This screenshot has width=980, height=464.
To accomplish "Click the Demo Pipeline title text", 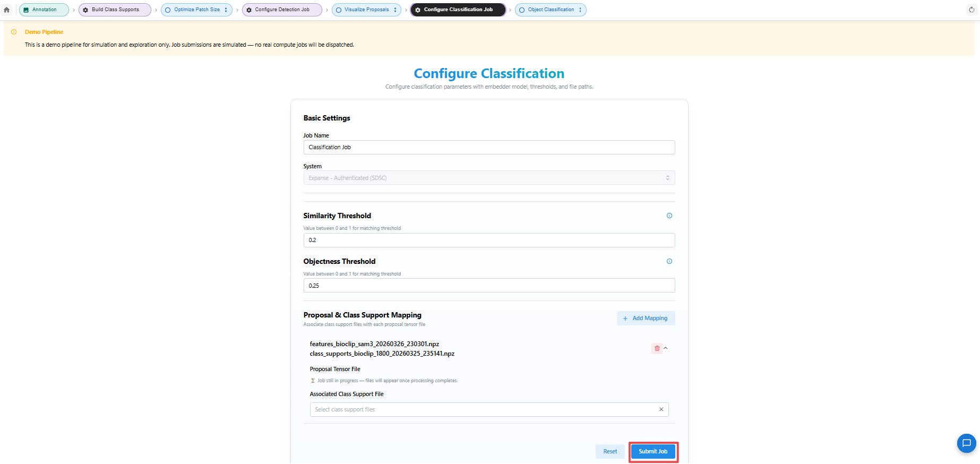I will pyautogui.click(x=44, y=32).
